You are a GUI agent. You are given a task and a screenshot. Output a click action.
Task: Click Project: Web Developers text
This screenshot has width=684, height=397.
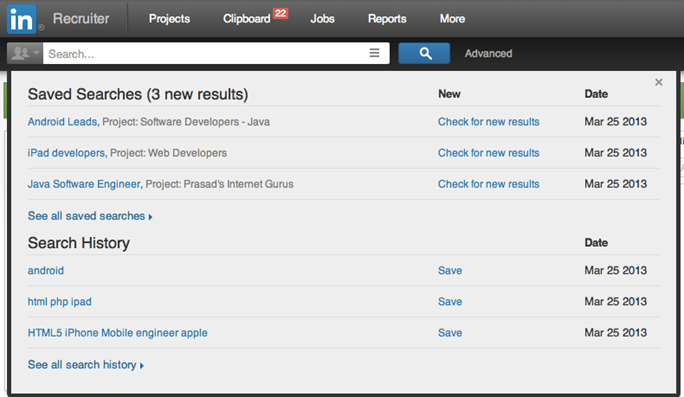[x=168, y=153]
